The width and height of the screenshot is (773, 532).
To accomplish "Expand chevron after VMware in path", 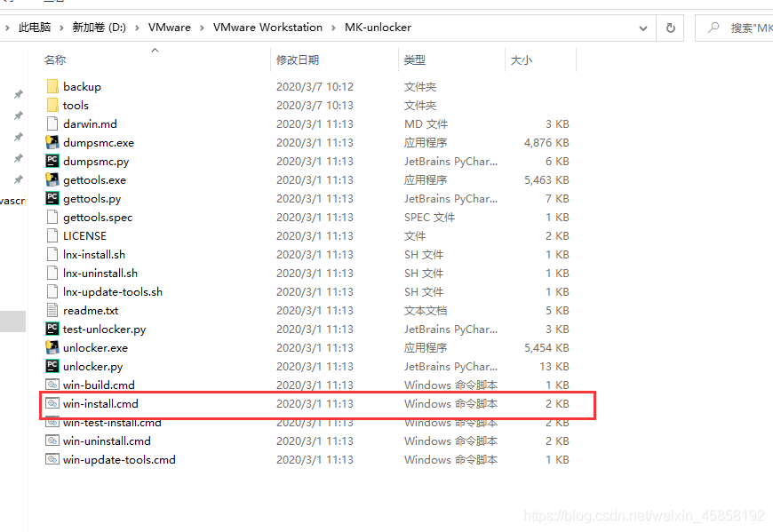I will click(x=202, y=28).
